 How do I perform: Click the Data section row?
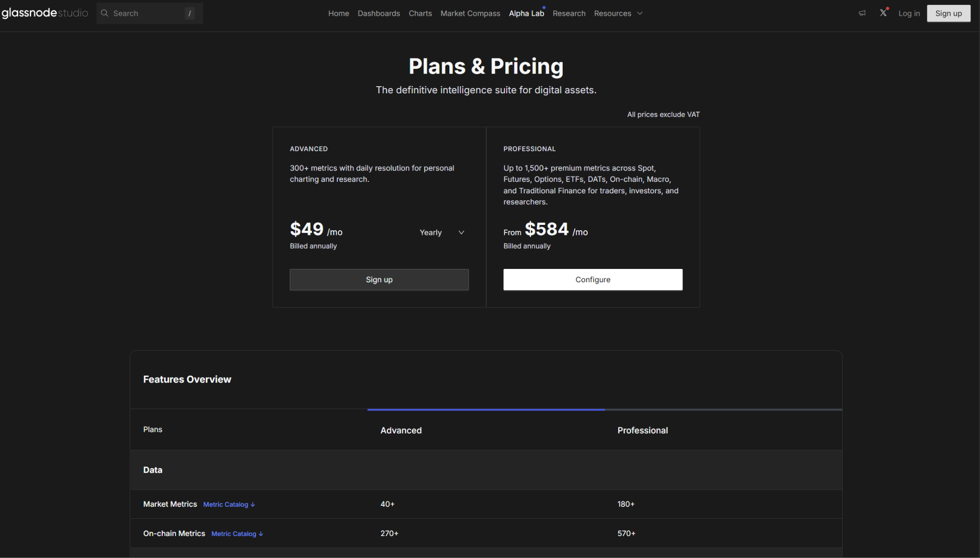486,470
